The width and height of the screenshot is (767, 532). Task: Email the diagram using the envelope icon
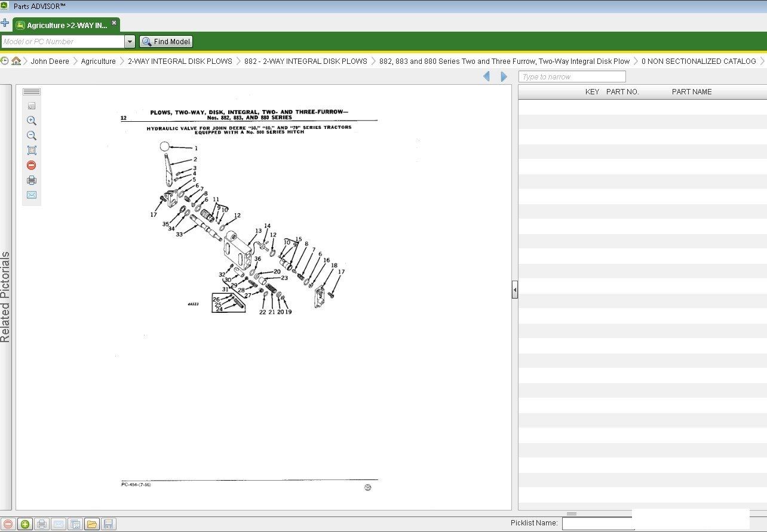point(32,195)
